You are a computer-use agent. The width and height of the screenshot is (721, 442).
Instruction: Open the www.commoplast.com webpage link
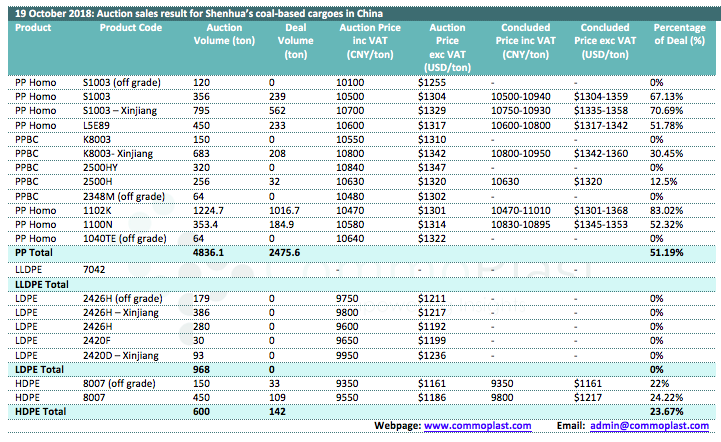(x=469, y=426)
